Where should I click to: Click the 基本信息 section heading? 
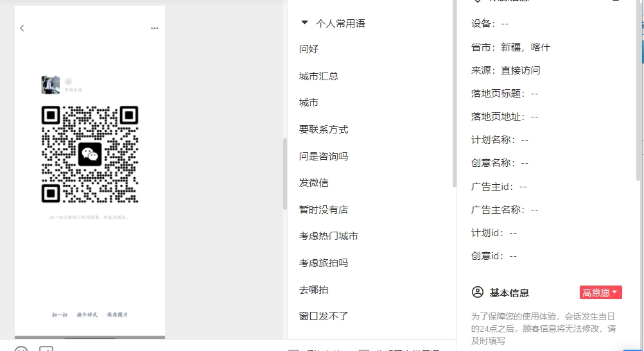tap(509, 293)
